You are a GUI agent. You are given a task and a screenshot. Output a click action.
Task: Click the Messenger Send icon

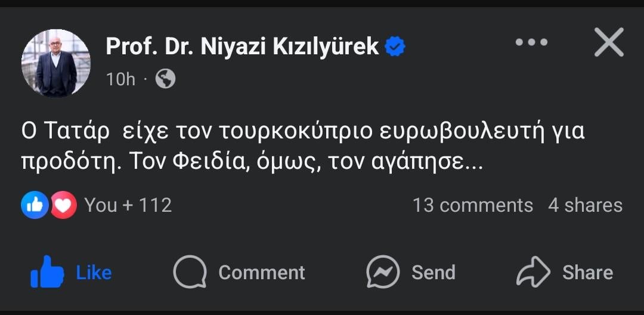382,273
